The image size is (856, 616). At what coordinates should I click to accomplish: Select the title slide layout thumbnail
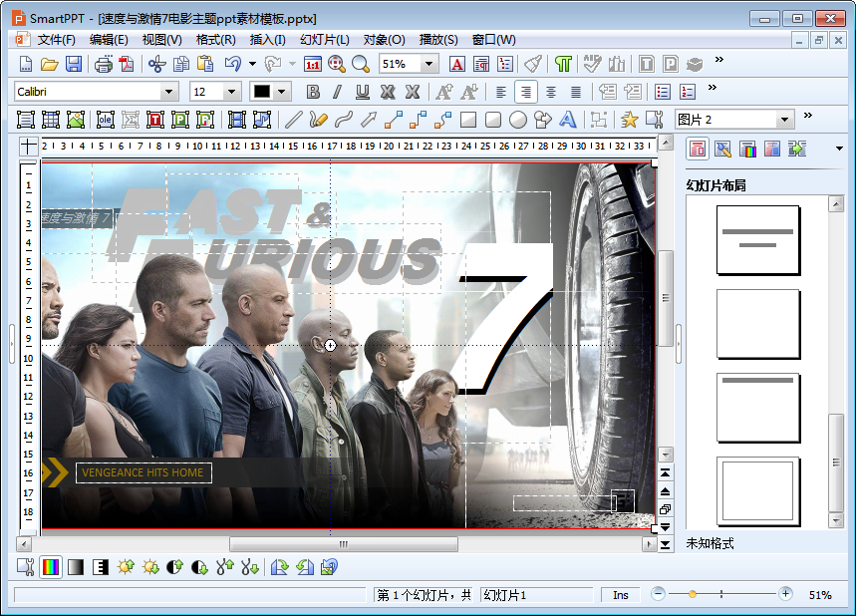pyautogui.click(x=757, y=239)
